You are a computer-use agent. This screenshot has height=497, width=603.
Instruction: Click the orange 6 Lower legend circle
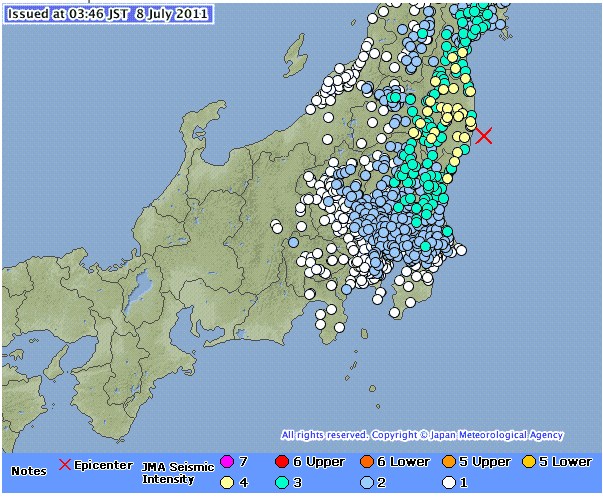point(368,462)
